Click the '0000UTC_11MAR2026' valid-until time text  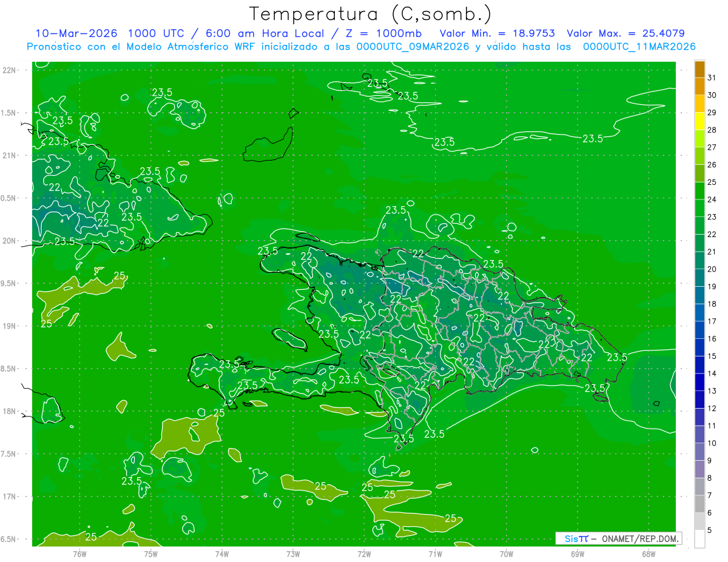pyautogui.click(x=639, y=47)
